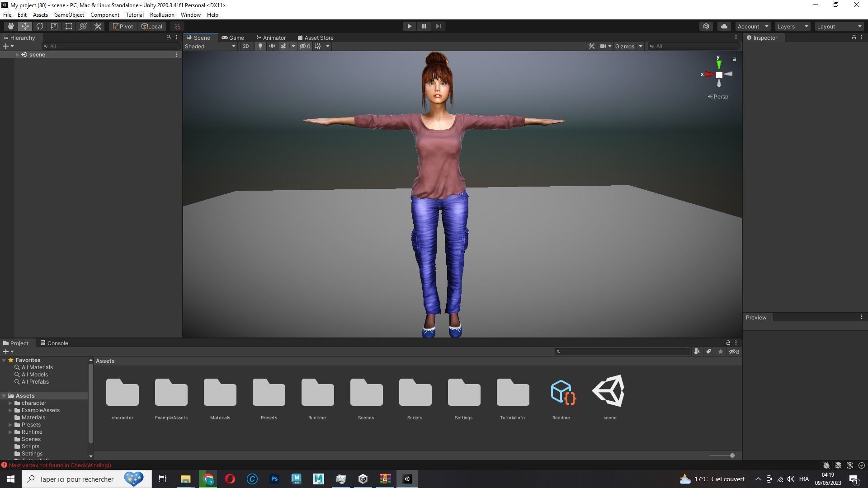Screen dimensions: 868x488
Task: Expand the scene hierarchy item
Action: pyautogui.click(x=17, y=55)
